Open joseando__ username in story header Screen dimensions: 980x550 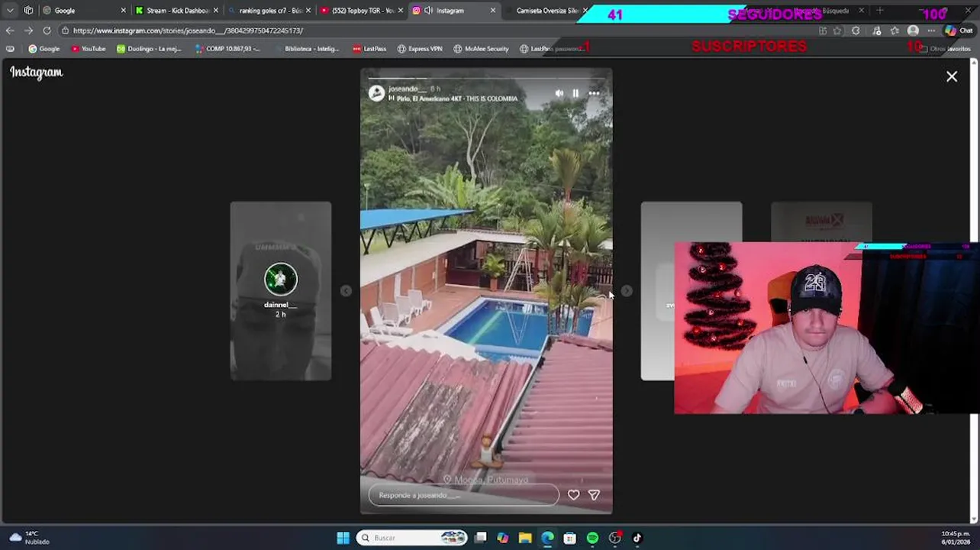tap(408, 89)
